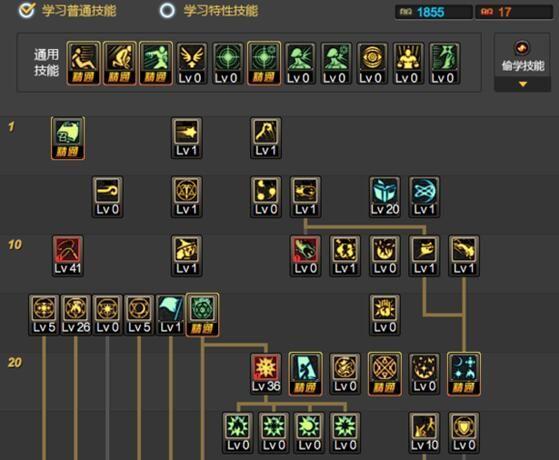Click the 学习普通技能 tab label
The height and width of the screenshot is (460, 559).
[x=79, y=11]
